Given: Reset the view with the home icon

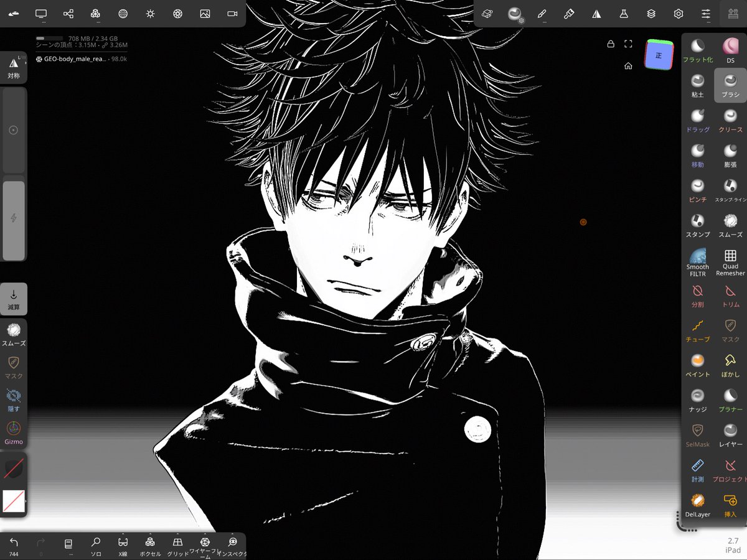Looking at the screenshot, I should click(629, 66).
